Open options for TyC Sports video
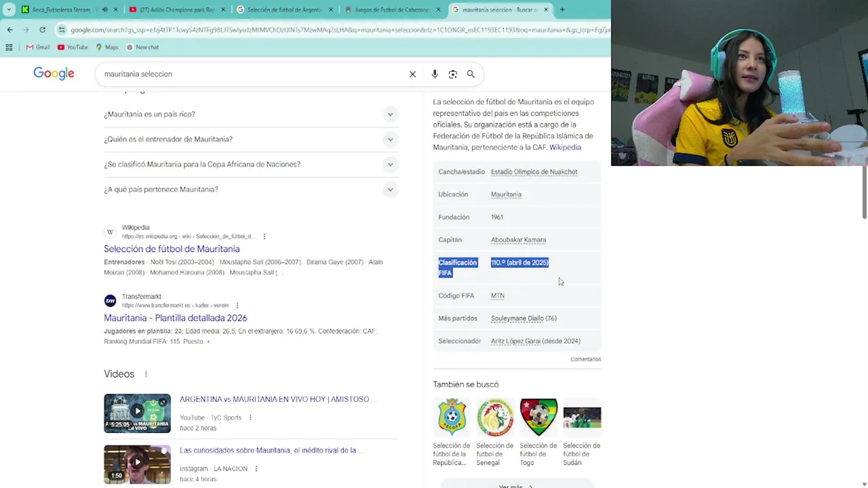 (x=250, y=418)
